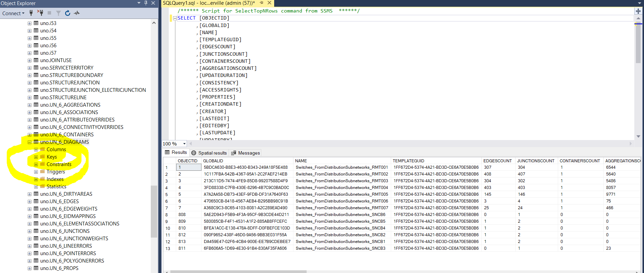Image resolution: width=644 pixels, height=273 pixels.
Task: Click the OBJECTID column header in results
Action: coord(189,161)
